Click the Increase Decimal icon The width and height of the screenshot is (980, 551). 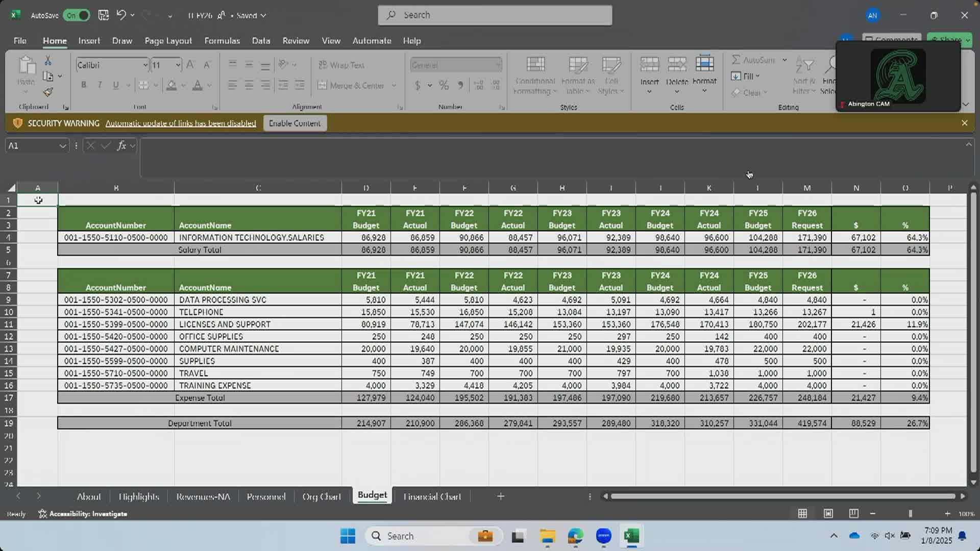click(x=479, y=86)
